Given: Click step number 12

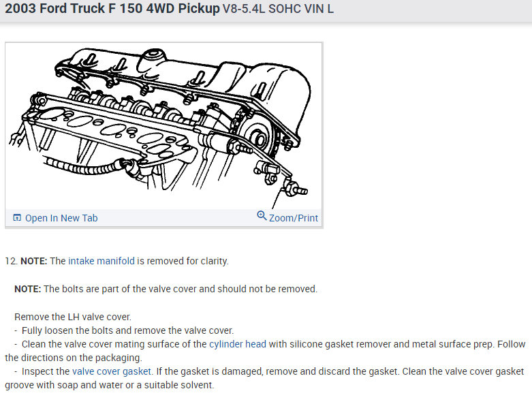Looking at the screenshot, I should (11, 261).
